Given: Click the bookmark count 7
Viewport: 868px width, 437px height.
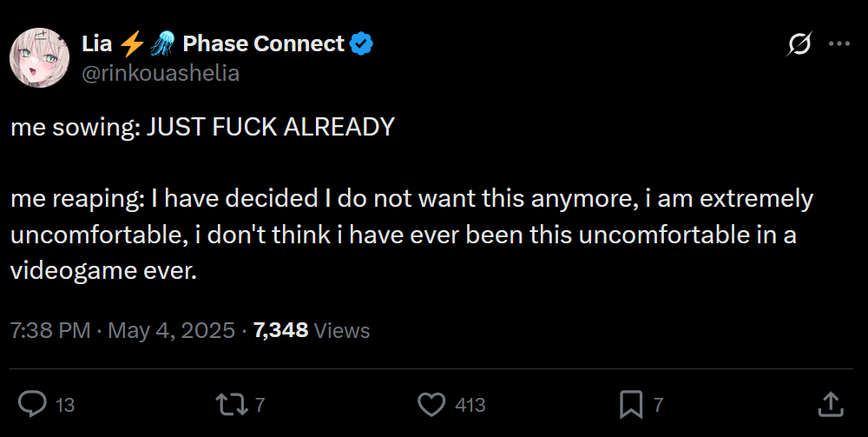Looking at the screenshot, I should [658, 405].
